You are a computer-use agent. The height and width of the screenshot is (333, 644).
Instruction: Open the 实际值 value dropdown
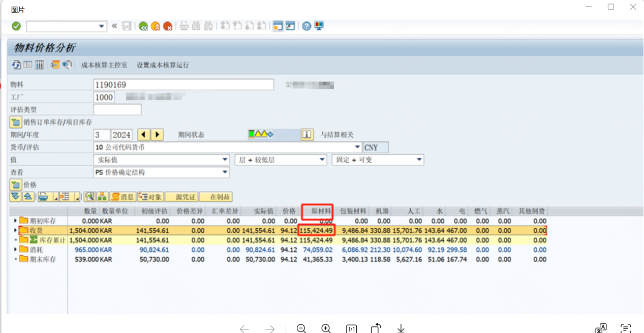[225, 159]
